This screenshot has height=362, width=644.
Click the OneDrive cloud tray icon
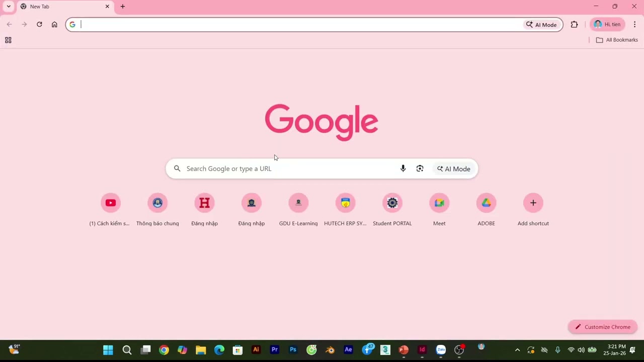pos(544,350)
